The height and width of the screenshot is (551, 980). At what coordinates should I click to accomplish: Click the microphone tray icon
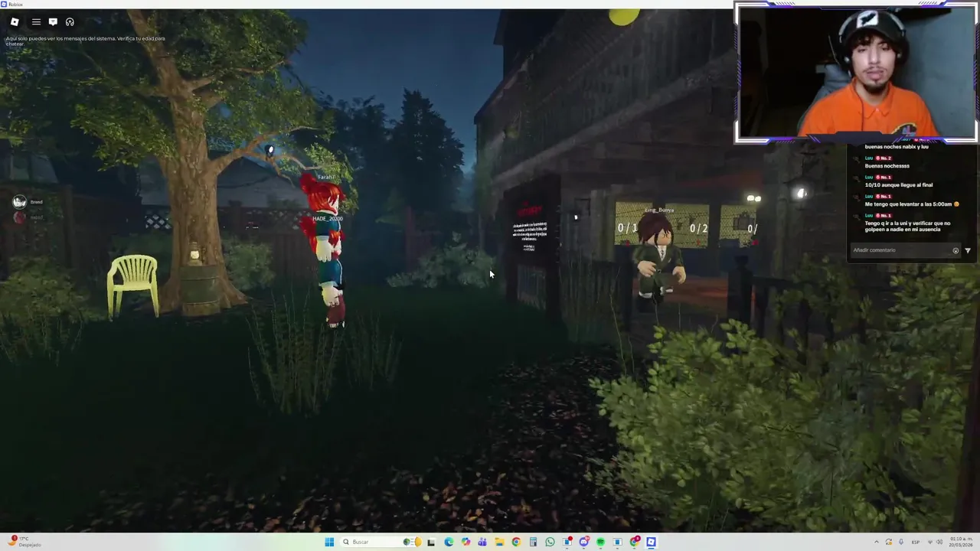click(x=901, y=542)
